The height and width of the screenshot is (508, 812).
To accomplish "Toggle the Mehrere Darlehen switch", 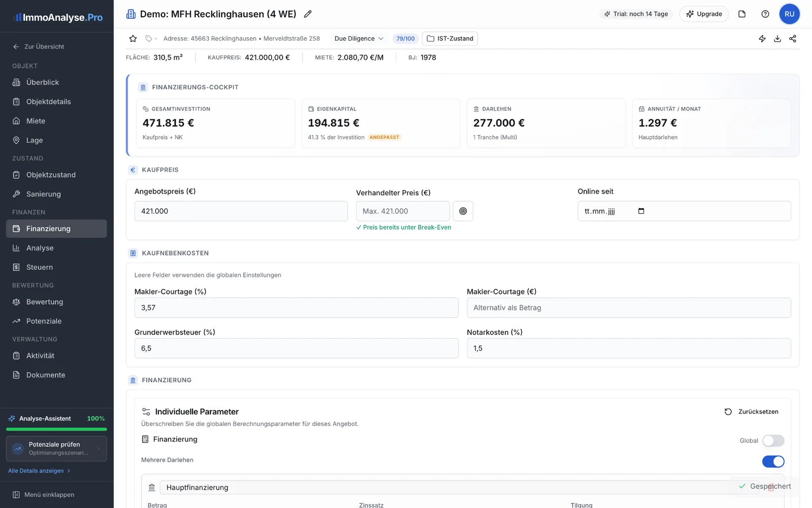I will click(773, 461).
